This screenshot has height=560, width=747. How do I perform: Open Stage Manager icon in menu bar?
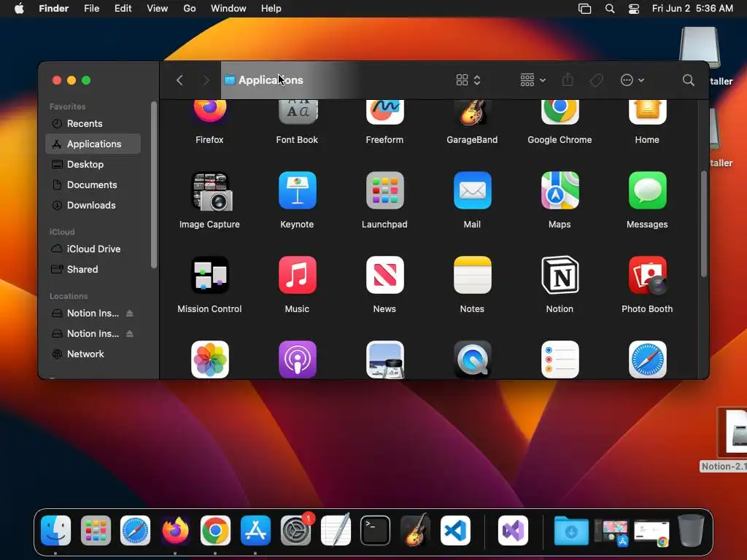(x=584, y=9)
